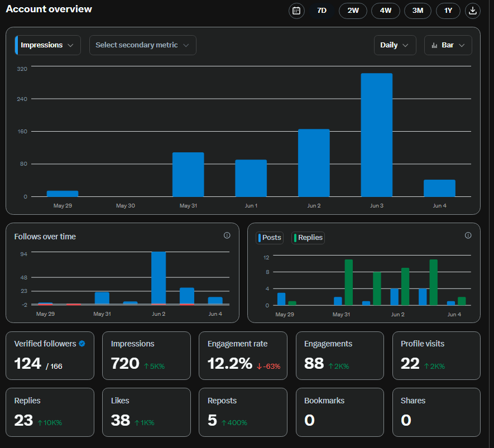494x448 pixels.
Task: Click the Jun 4 impressions bar
Action: pos(439,188)
